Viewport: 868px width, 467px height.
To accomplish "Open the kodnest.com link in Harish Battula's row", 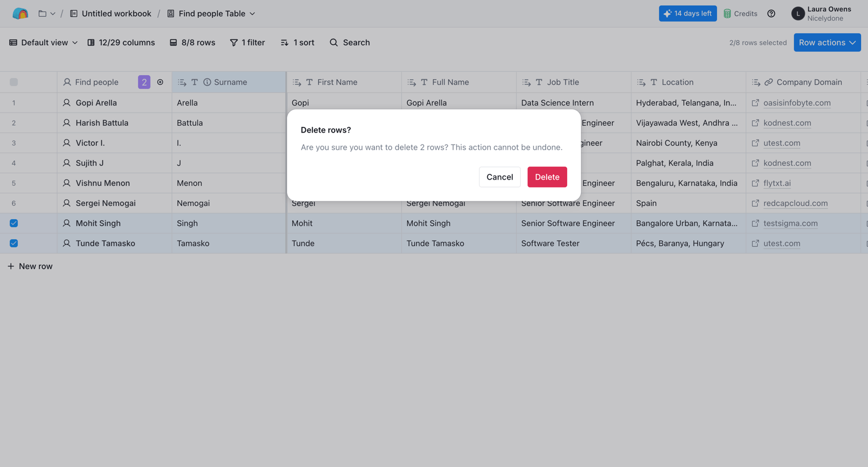I will click(787, 123).
